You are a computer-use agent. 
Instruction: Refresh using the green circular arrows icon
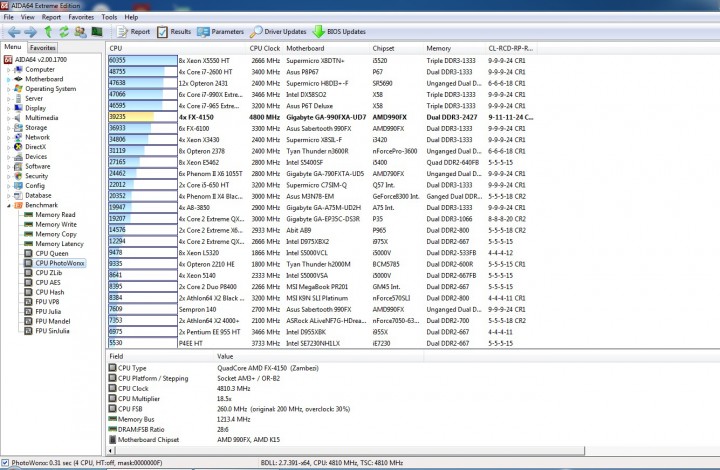64,31
